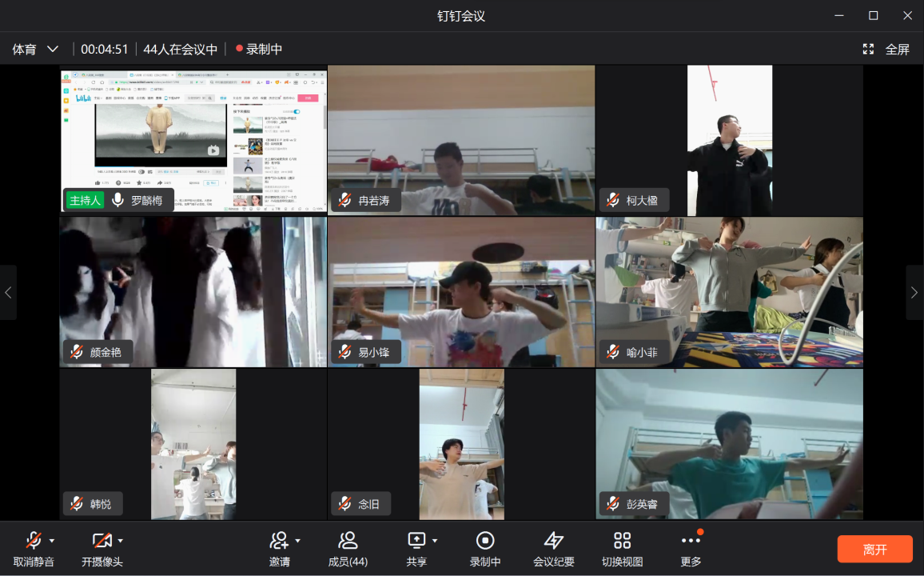924x576 pixels.
Task: Turn on camera with 开摄像头
Action: [x=102, y=541]
